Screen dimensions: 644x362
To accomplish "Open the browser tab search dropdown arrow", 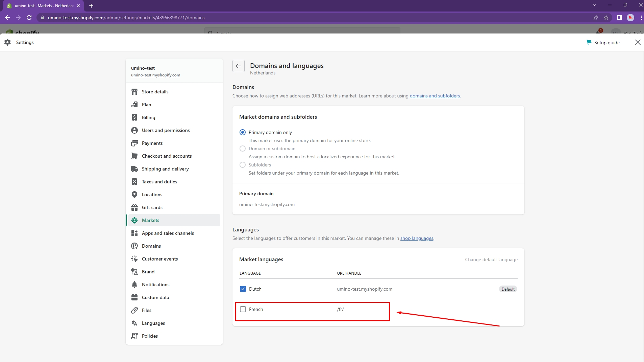I will click(x=594, y=5).
